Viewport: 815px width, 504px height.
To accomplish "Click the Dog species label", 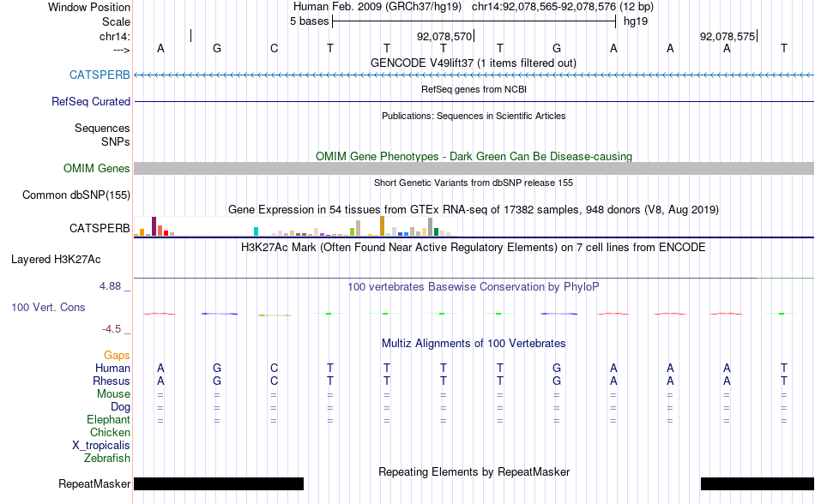I will pyautogui.click(x=120, y=407).
